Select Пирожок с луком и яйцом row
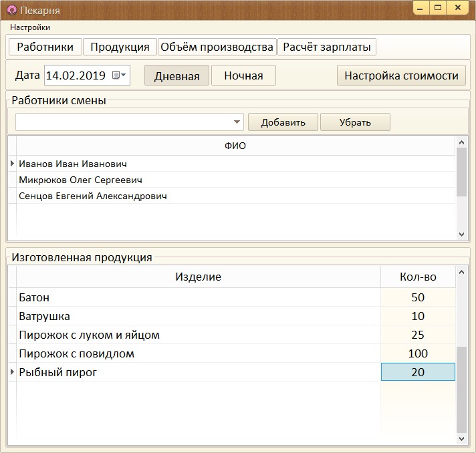The height and width of the screenshot is (453, 476). [x=199, y=335]
